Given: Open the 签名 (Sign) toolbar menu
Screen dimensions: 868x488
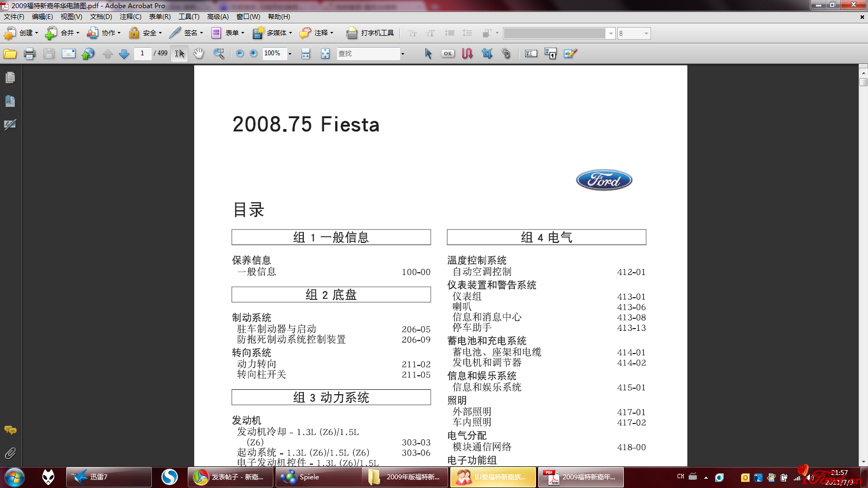Looking at the screenshot, I should [x=186, y=33].
